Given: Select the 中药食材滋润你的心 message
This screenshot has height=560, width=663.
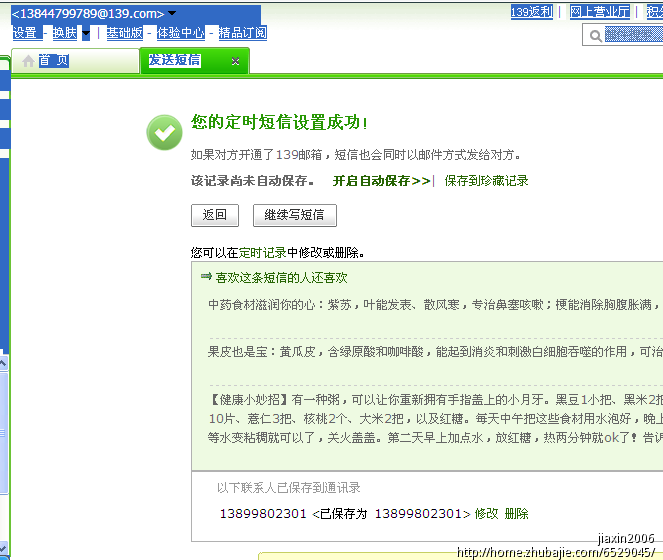Looking at the screenshot, I should pos(436,305).
